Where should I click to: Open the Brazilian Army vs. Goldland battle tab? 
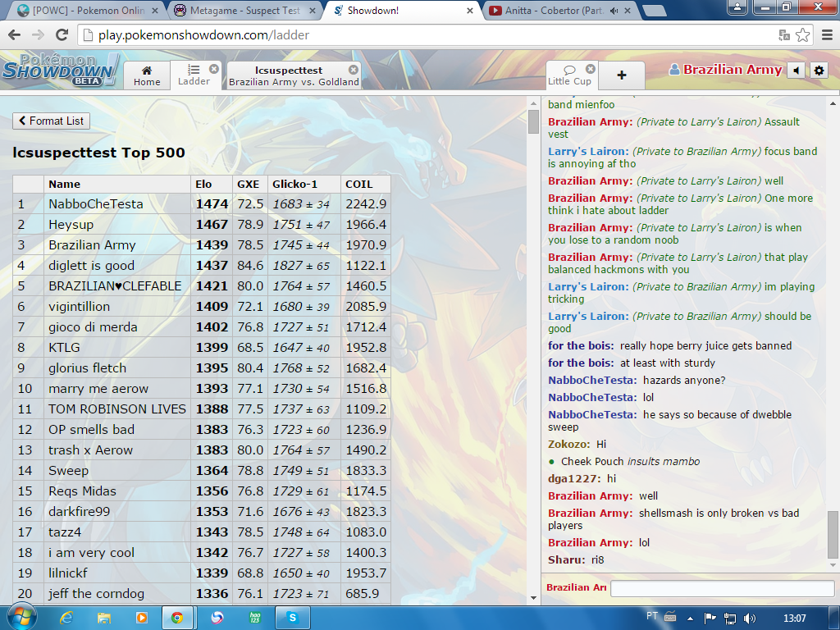click(294, 75)
